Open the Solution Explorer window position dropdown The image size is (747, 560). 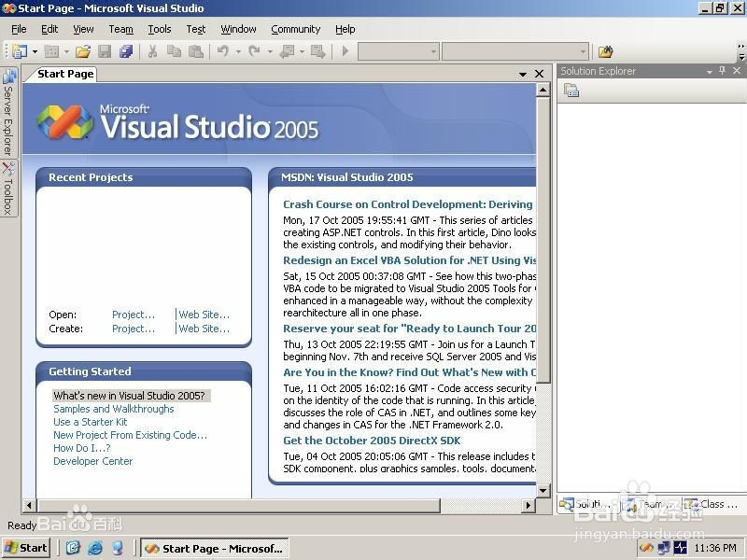(x=710, y=72)
